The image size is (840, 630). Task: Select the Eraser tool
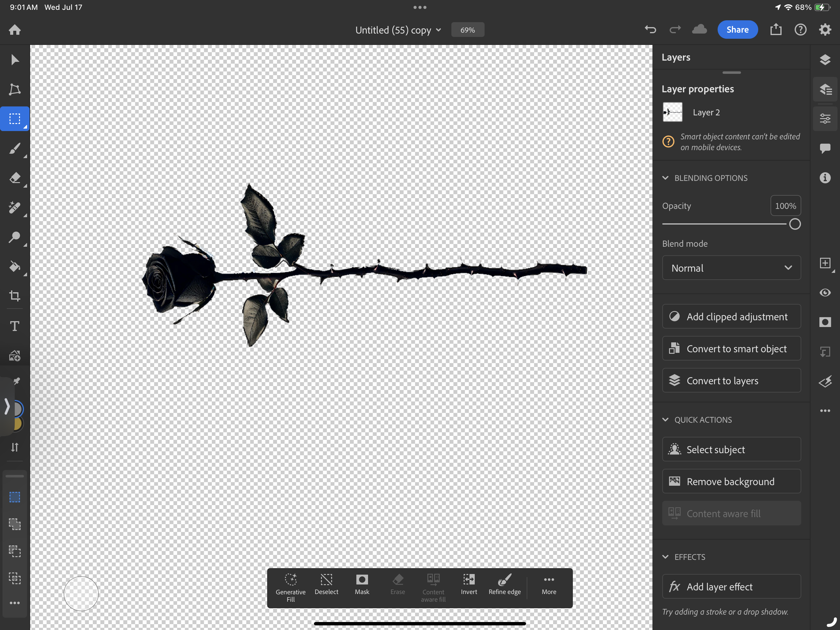[15, 177]
